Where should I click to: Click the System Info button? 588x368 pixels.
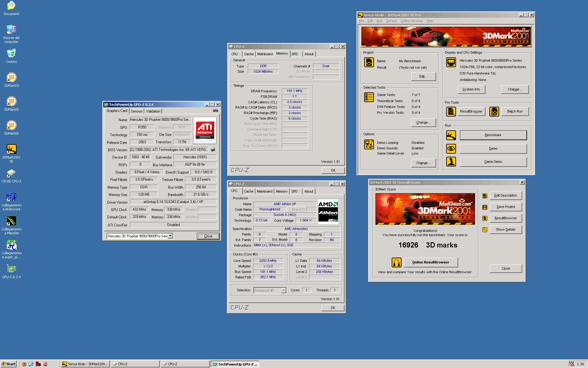(471, 89)
